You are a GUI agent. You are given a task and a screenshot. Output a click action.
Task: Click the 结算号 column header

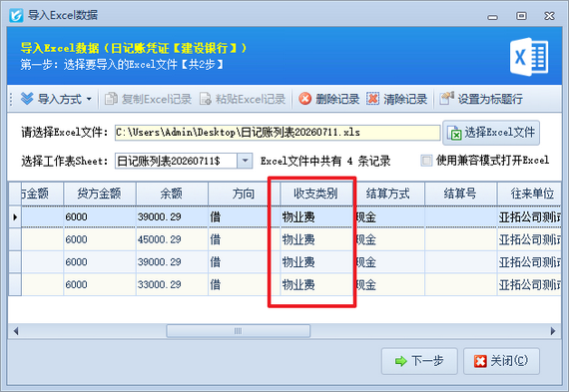(x=460, y=194)
